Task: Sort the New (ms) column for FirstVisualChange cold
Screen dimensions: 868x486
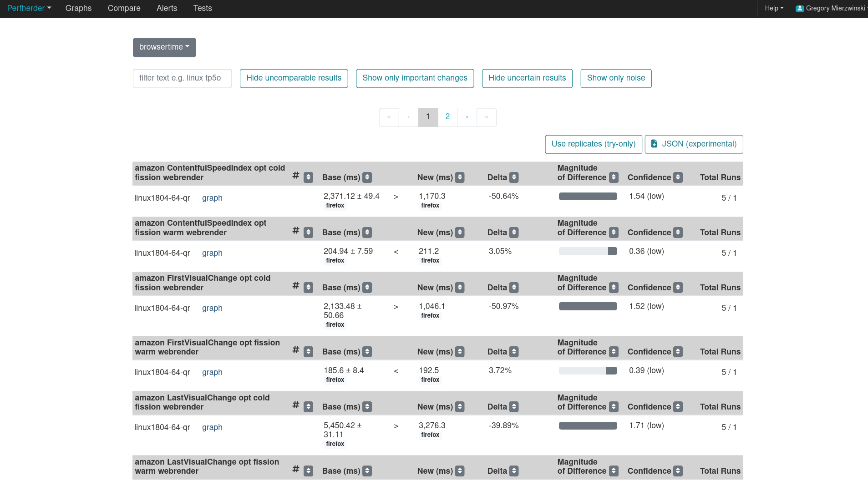Action: click(459, 287)
